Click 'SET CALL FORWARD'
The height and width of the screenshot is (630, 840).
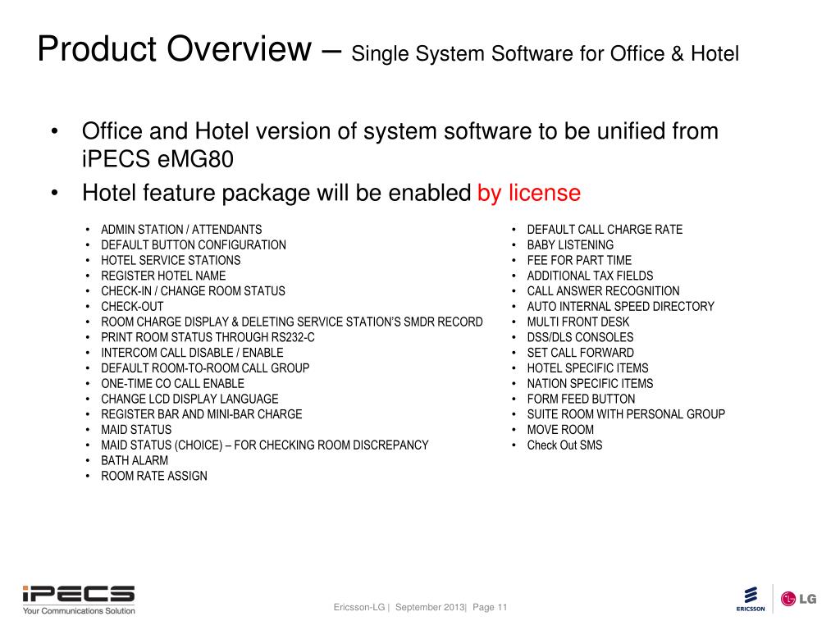[580, 353]
